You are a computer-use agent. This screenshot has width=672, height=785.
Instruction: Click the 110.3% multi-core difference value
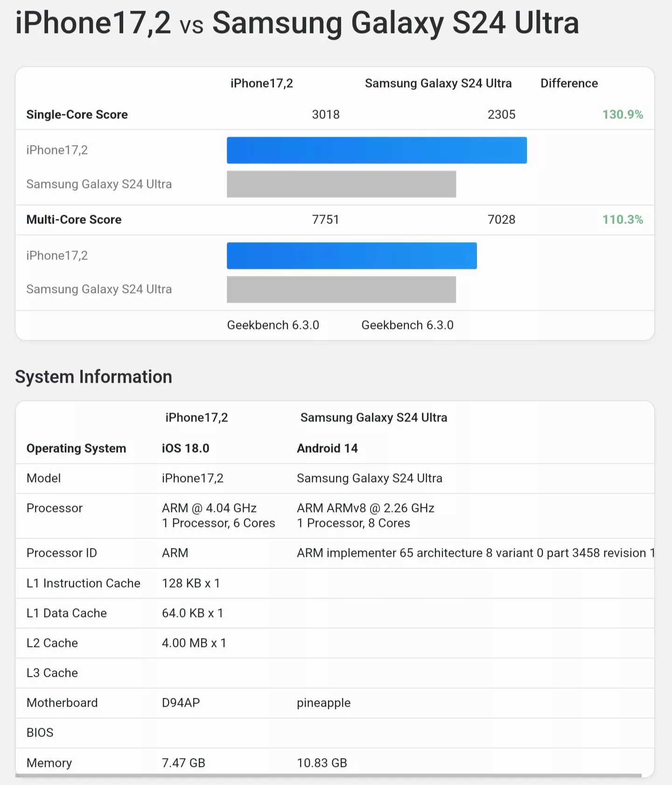point(622,220)
